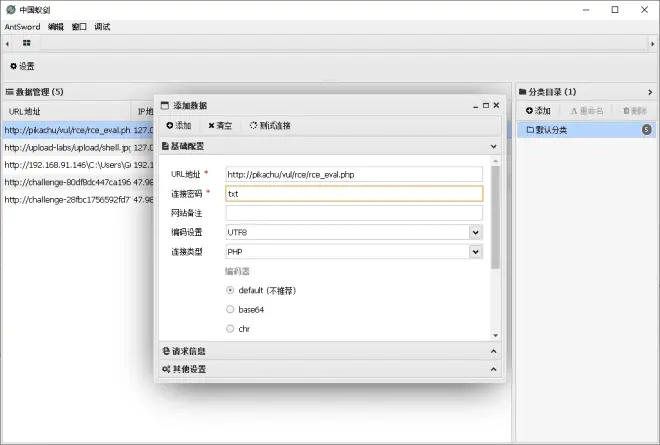Open the 编辑 menu
The width and height of the screenshot is (660, 445).
(x=55, y=26)
